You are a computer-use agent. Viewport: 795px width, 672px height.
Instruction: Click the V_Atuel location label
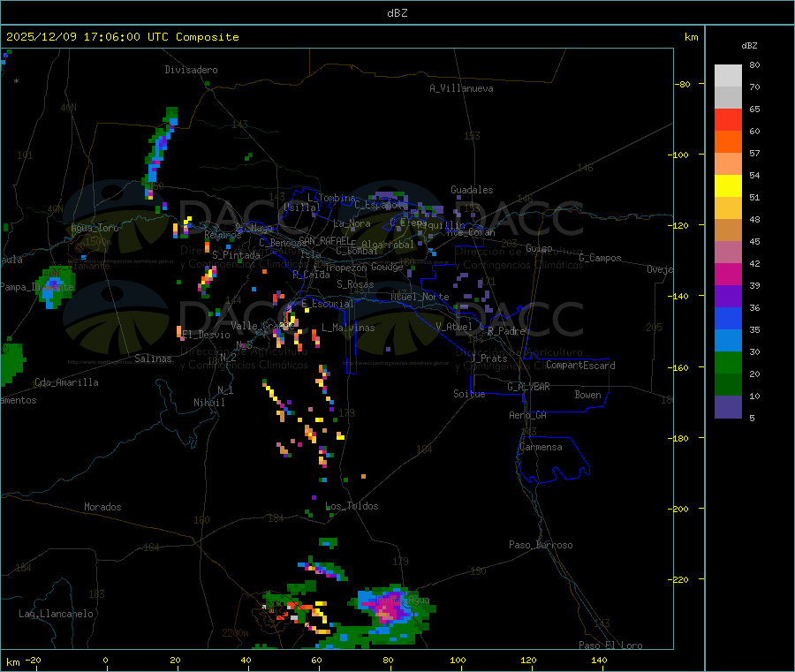point(454,327)
